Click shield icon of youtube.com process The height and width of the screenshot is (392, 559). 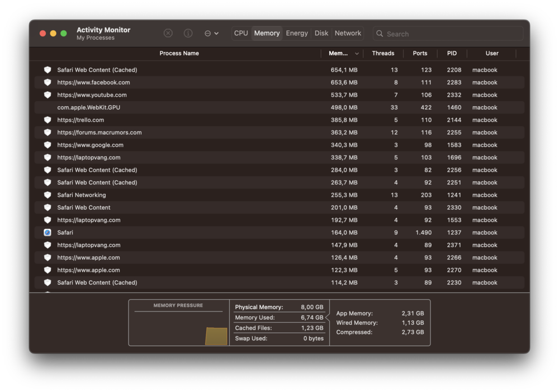(x=48, y=95)
